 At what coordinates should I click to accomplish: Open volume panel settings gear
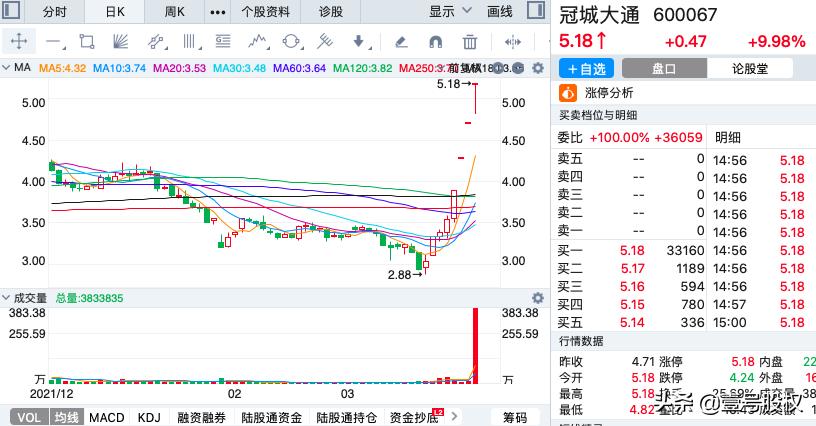538,298
